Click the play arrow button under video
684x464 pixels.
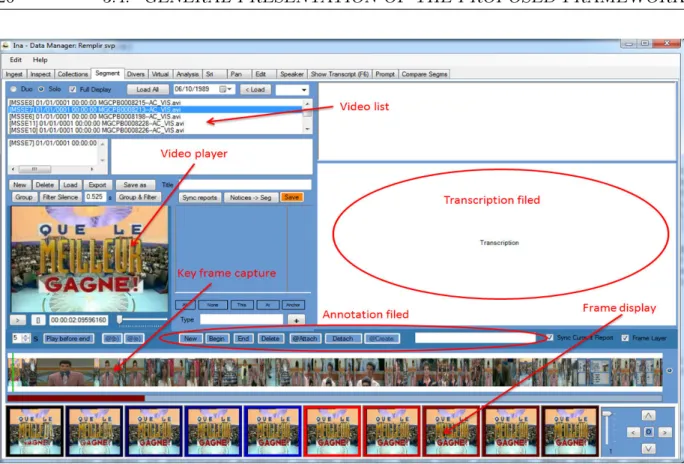(x=18, y=321)
